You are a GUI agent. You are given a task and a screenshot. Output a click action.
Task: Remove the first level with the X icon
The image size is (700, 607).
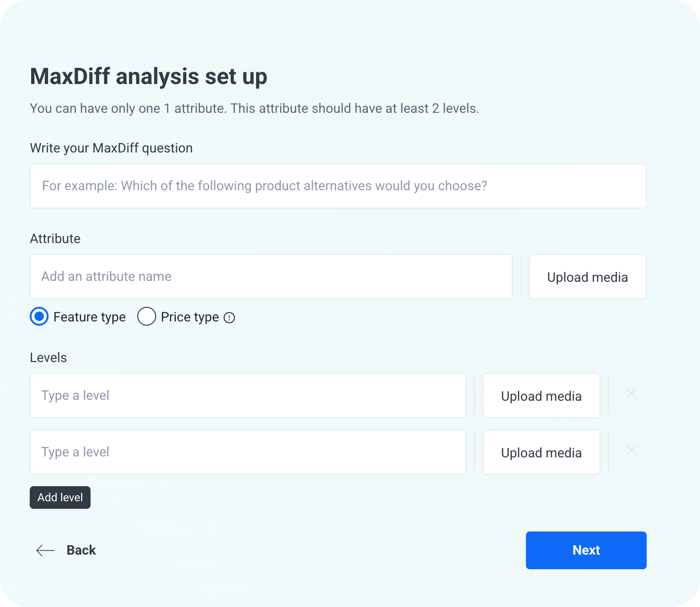tap(632, 394)
